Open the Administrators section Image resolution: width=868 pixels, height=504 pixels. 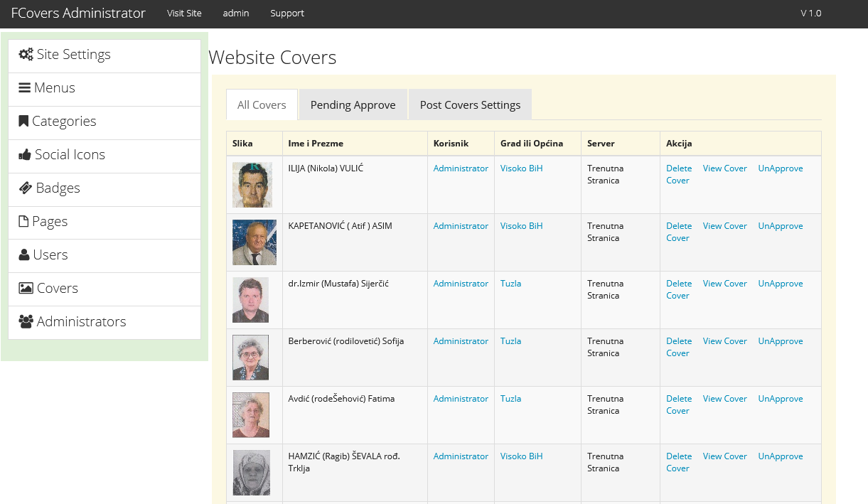(105, 323)
